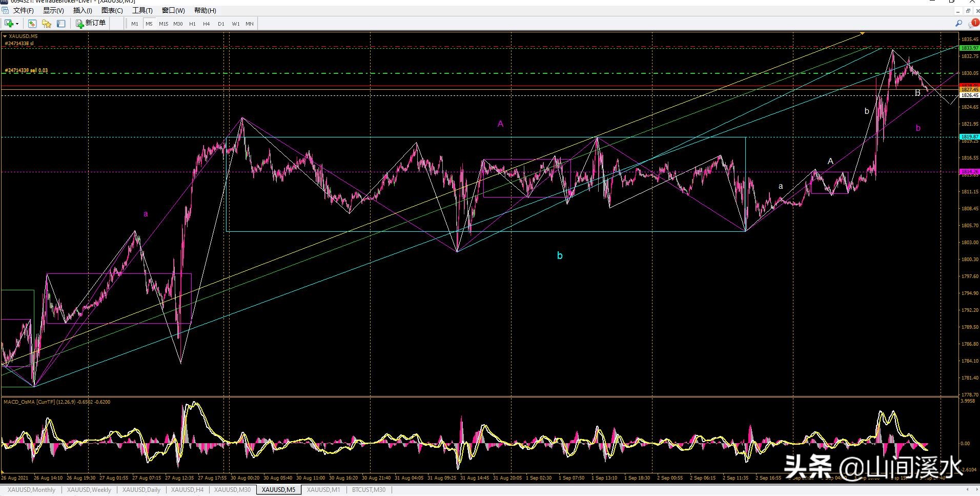Open the Market Watch panel icon
980x496 pixels.
[x=32, y=24]
